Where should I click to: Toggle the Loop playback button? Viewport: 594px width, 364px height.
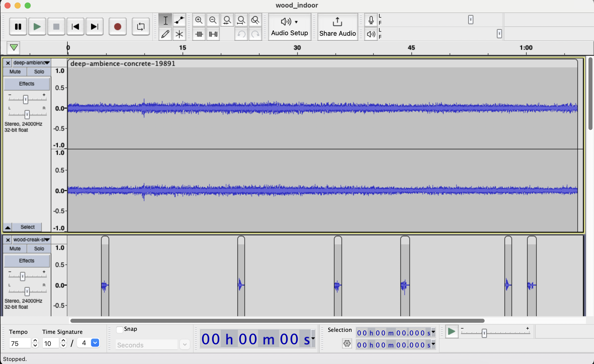point(141,27)
